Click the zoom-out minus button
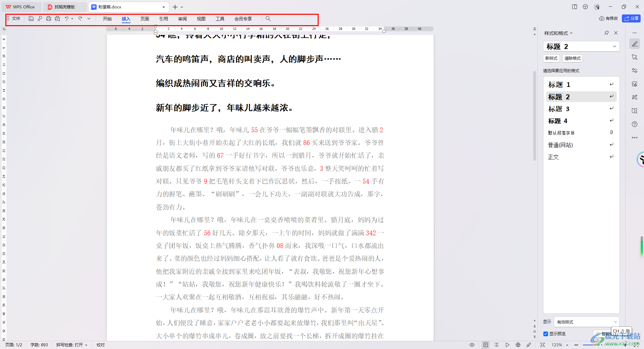The height and width of the screenshot is (349, 644). 576,345
